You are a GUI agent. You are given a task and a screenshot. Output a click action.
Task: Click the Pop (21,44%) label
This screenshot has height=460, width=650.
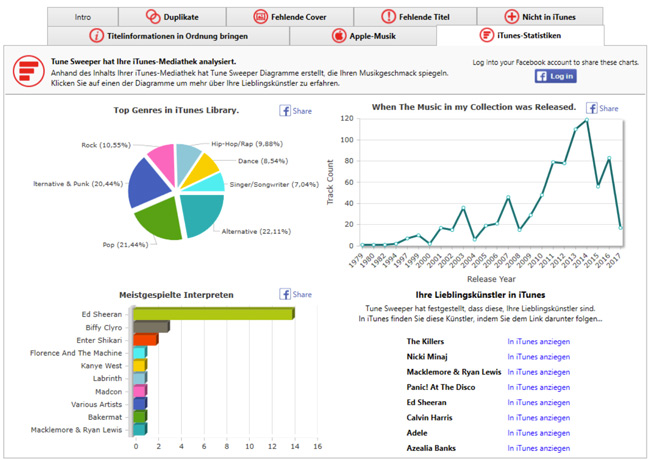[x=125, y=245]
